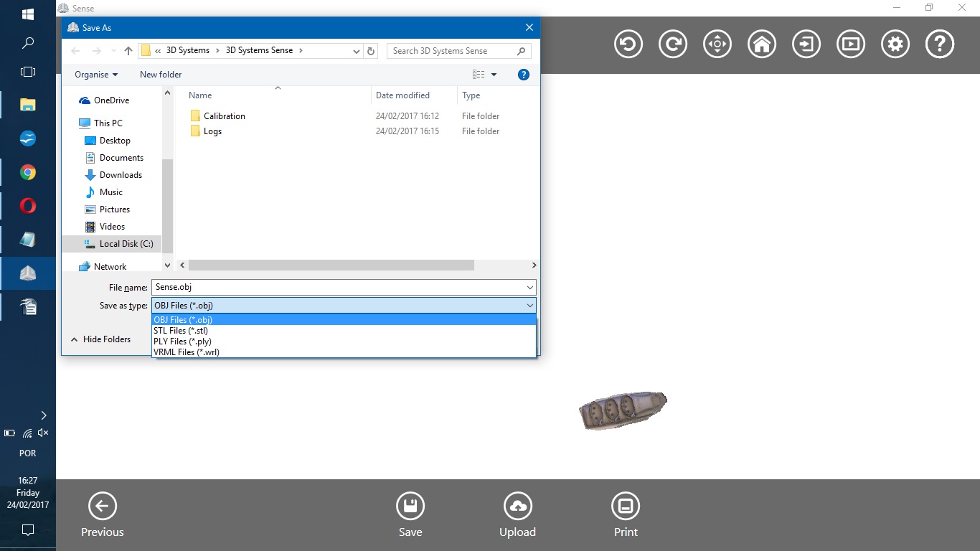Viewport: 980px width, 551px height.
Task: Click the move/pan view icon in Sense toolbar
Action: [x=717, y=44]
